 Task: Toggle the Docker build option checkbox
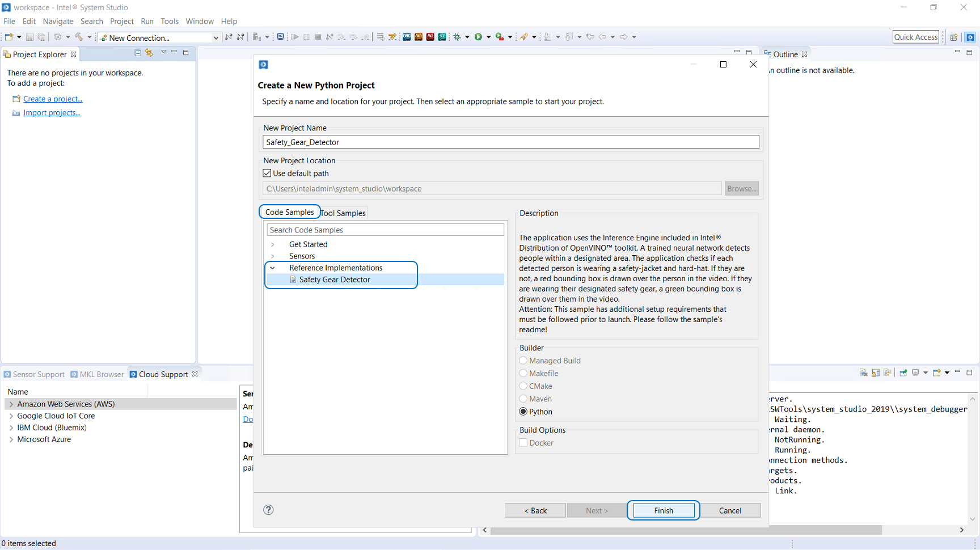pos(523,443)
